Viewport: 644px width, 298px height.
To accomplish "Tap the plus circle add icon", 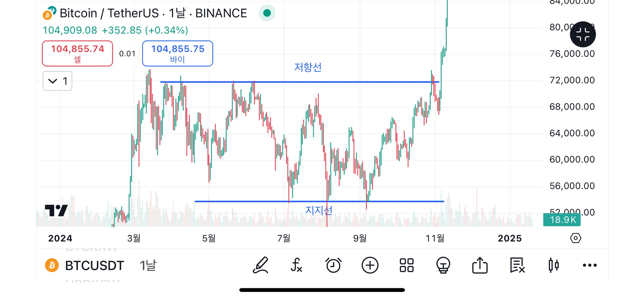I will click(x=370, y=265).
